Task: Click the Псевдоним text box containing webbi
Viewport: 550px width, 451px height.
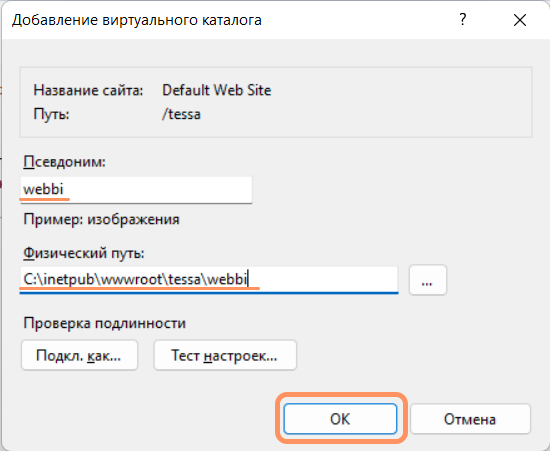Action: tap(136, 190)
